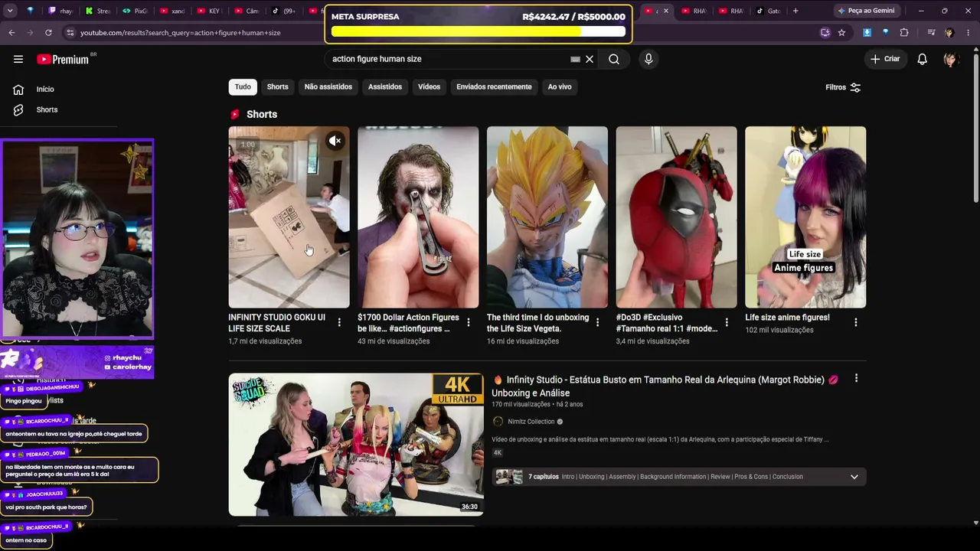Open the browser downloads icon
This screenshot has width=980, height=551.
(x=867, y=33)
